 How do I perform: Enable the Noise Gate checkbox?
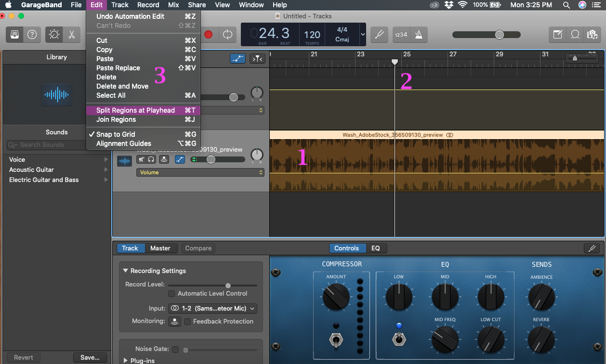pos(175,350)
